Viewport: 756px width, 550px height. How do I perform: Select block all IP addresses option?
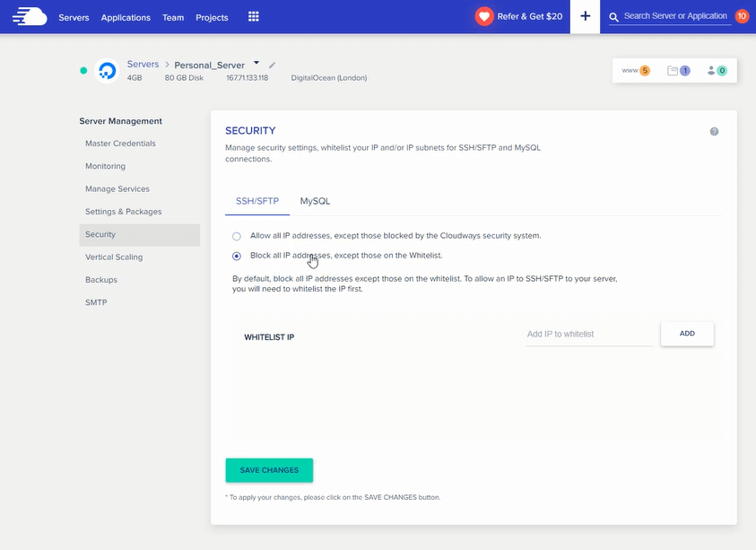click(236, 255)
